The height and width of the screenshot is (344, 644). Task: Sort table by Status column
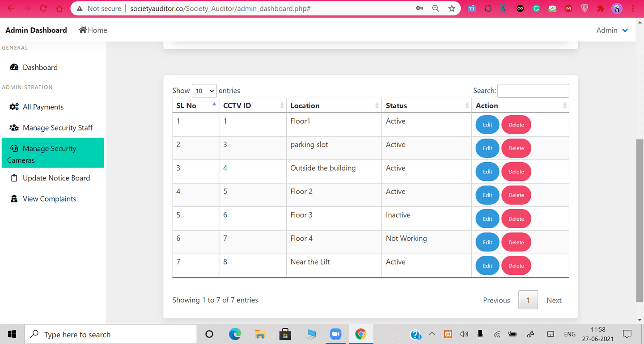(427, 105)
